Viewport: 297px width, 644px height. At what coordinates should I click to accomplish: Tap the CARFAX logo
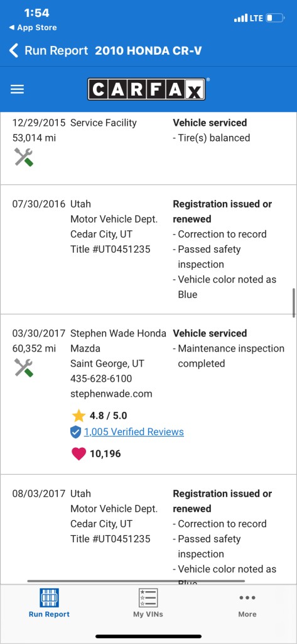(146, 89)
